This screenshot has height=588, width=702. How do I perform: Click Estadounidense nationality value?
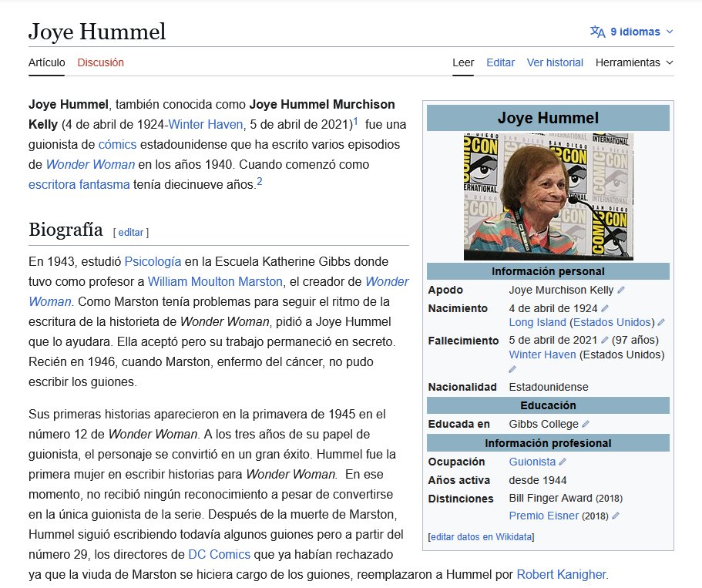pyautogui.click(x=549, y=387)
